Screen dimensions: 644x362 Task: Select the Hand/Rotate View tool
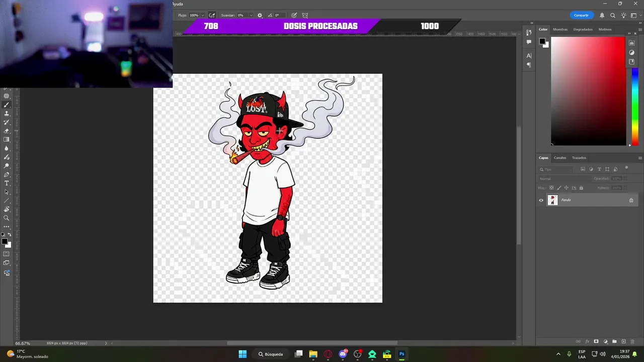[x=7, y=209]
